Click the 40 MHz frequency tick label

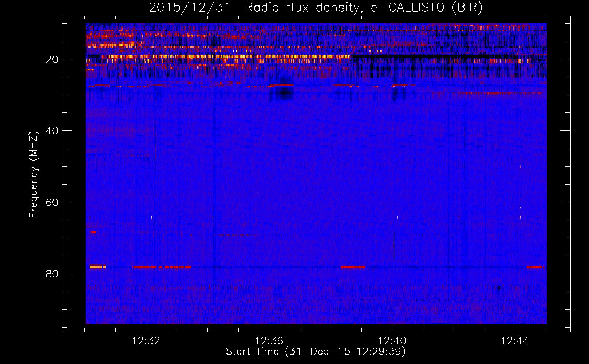pyautogui.click(x=52, y=131)
